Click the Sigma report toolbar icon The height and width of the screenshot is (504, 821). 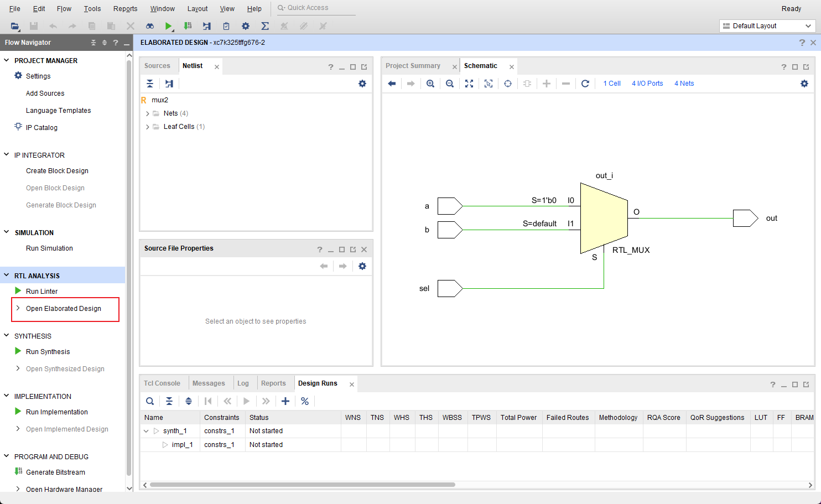[265, 26]
